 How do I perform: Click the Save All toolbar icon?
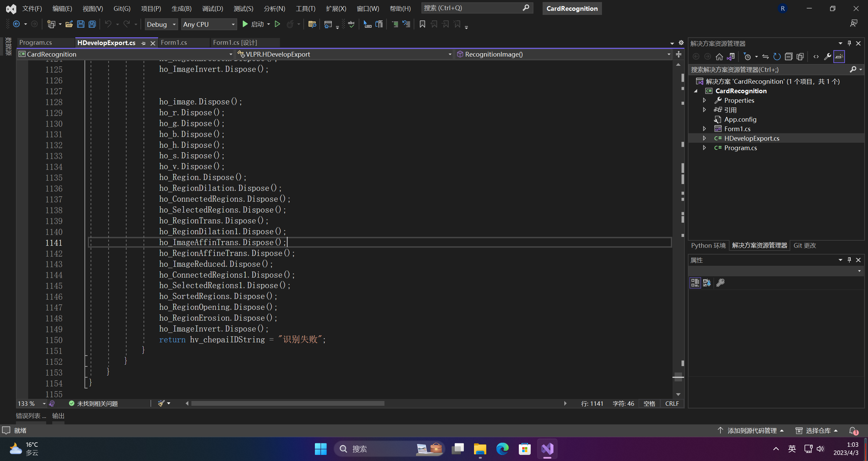tap(92, 24)
